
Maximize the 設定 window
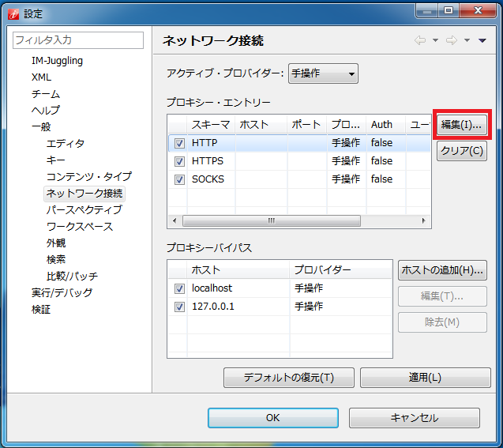449,10
